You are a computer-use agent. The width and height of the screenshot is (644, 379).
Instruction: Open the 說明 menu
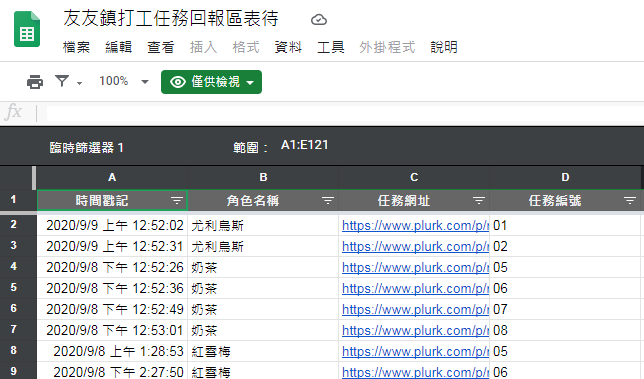(x=444, y=47)
